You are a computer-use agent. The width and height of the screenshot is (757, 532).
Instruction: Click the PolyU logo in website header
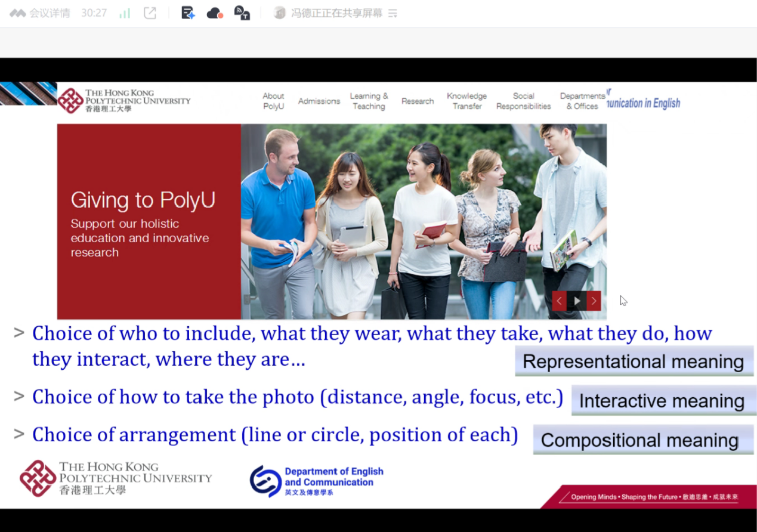click(124, 100)
